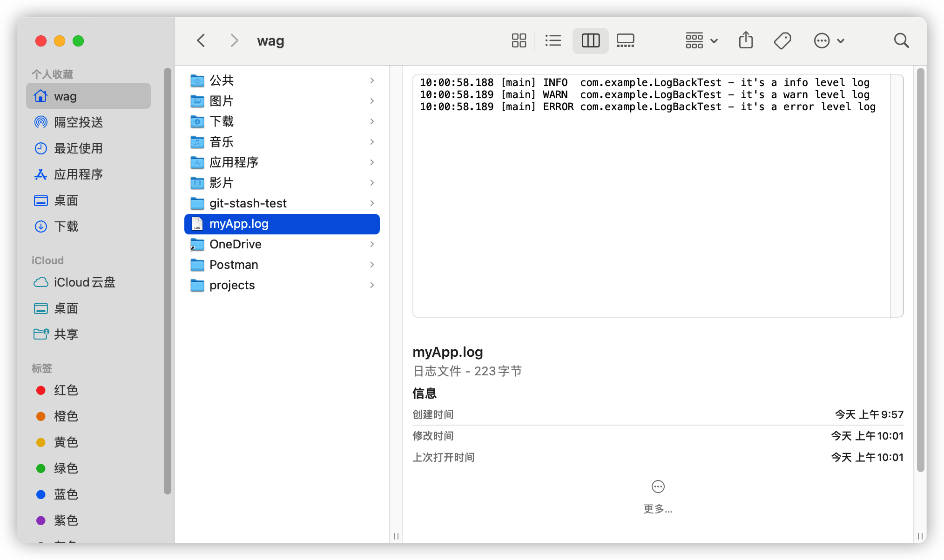The width and height of the screenshot is (944, 560).
Task: Click the red 红色 tag
Action: tap(65, 390)
